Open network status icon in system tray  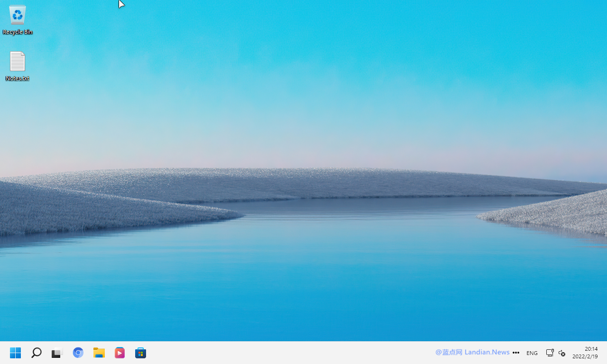(x=550, y=353)
